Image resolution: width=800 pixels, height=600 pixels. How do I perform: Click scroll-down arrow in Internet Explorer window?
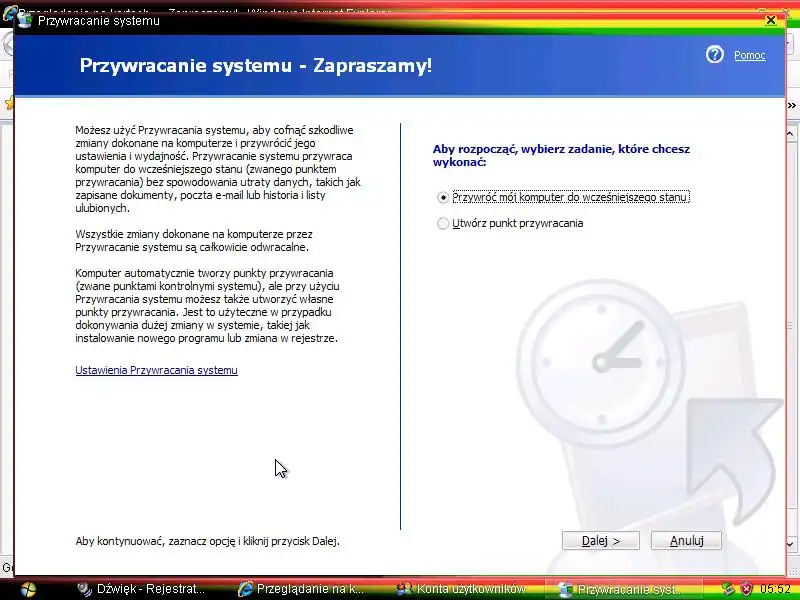791,544
